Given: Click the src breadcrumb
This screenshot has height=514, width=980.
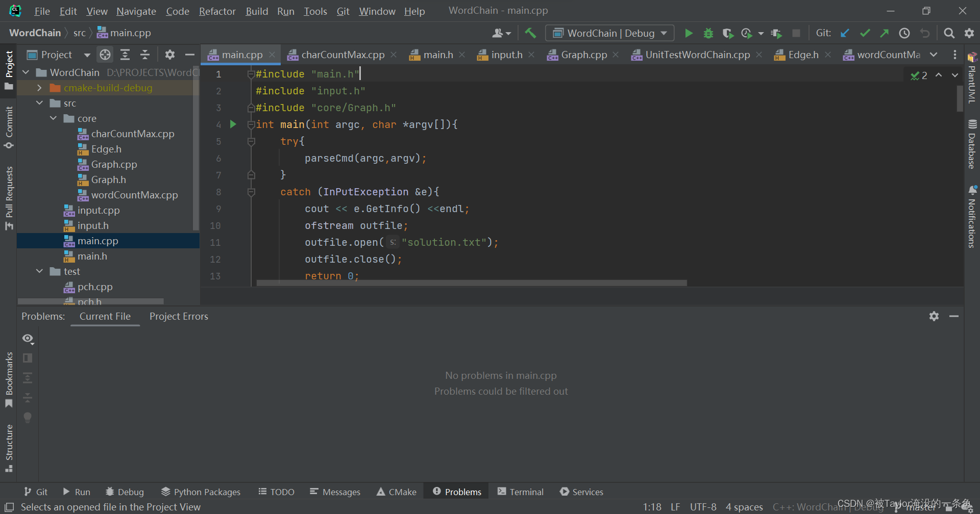Looking at the screenshot, I should pos(79,33).
